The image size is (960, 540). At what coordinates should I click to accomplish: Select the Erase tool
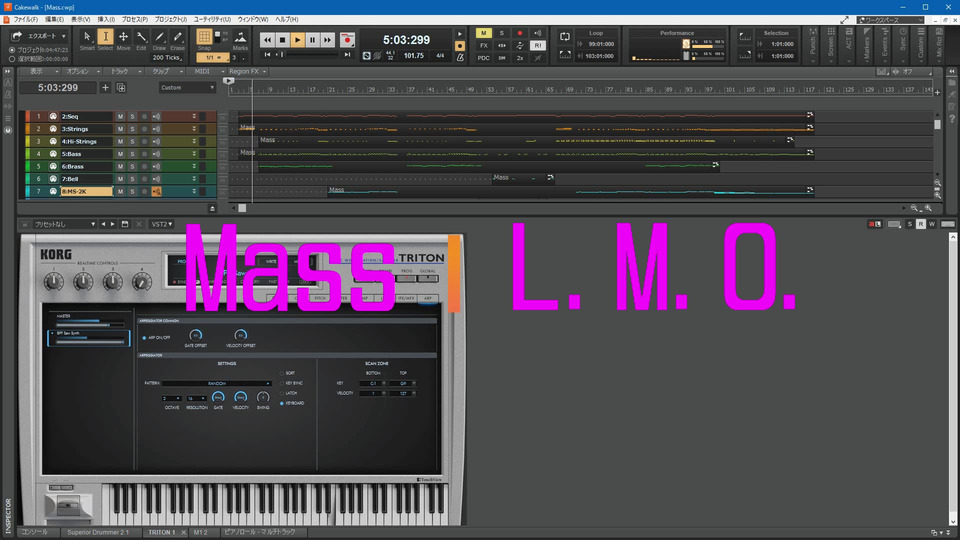coord(178,39)
